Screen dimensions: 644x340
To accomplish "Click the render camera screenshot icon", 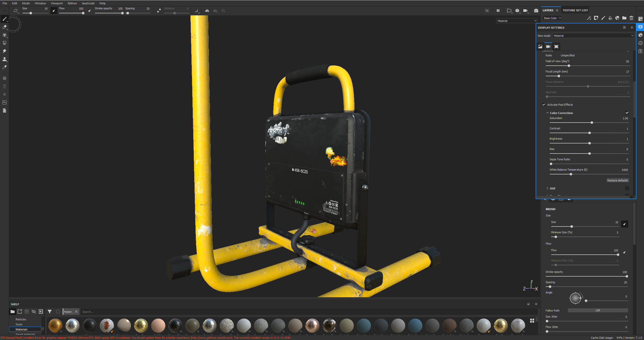I will 536,11.
